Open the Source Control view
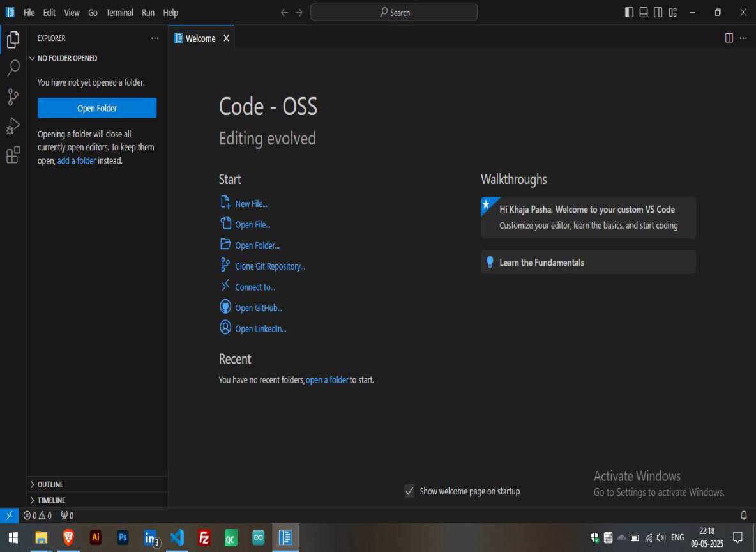The width and height of the screenshot is (756, 552). (x=13, y=97)
